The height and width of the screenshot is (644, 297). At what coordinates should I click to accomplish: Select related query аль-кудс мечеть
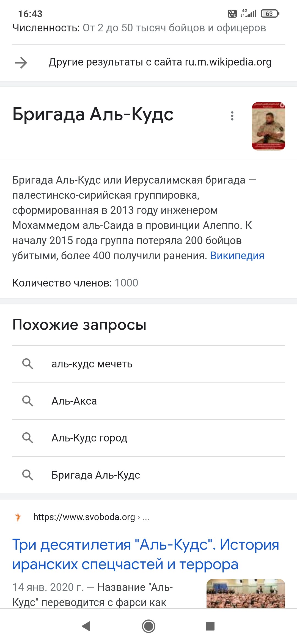pos(148,364)
